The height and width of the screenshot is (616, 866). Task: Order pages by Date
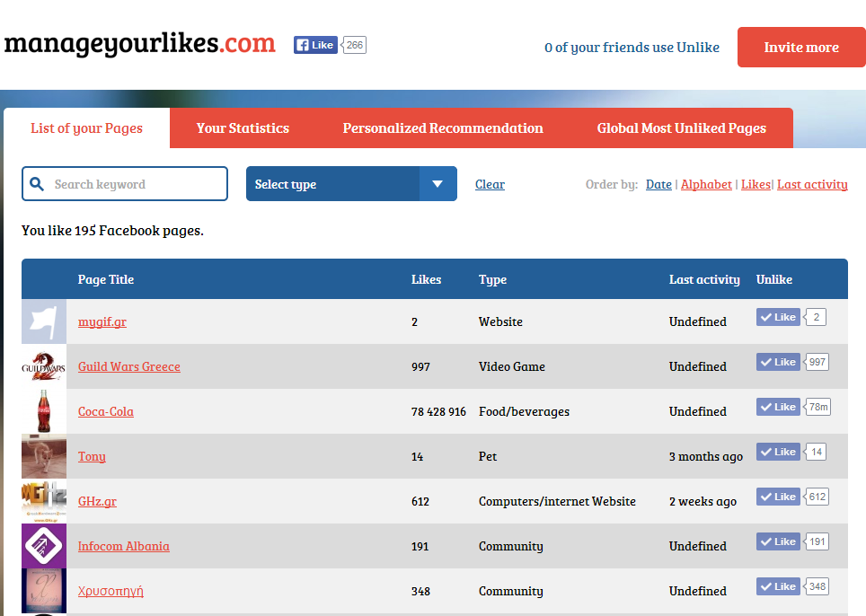click(x=658, y=184)
